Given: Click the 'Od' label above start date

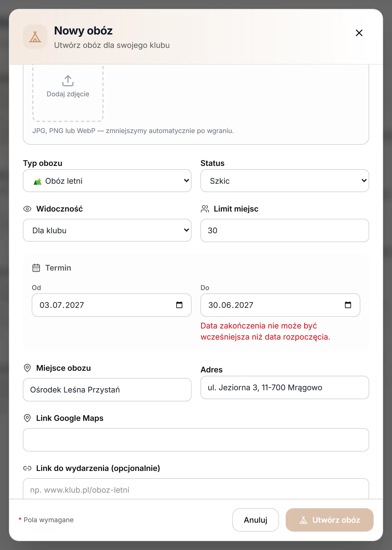Looking at the screenshot, I should pos(36,288).
